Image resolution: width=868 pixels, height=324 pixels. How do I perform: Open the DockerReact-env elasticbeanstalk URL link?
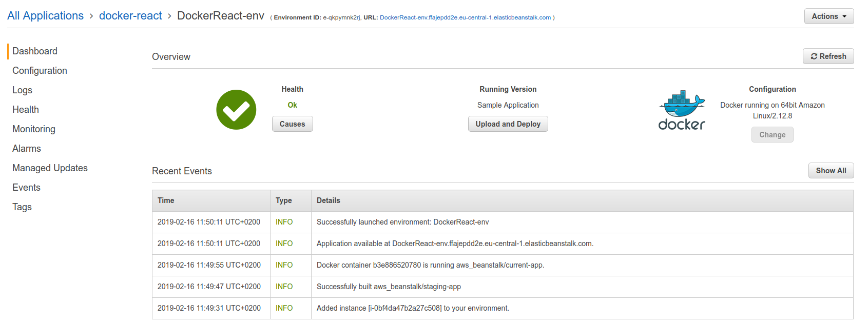coord(465,17)
